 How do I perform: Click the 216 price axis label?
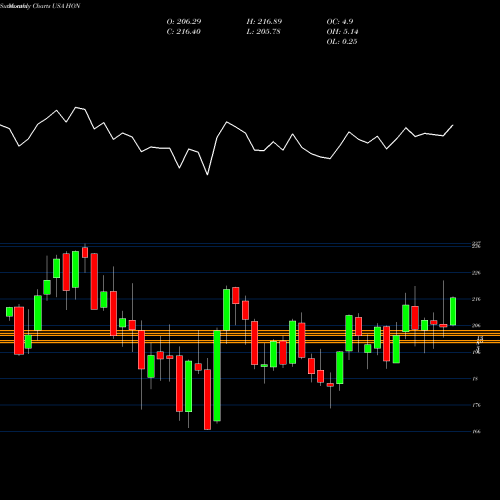(476, 299)
